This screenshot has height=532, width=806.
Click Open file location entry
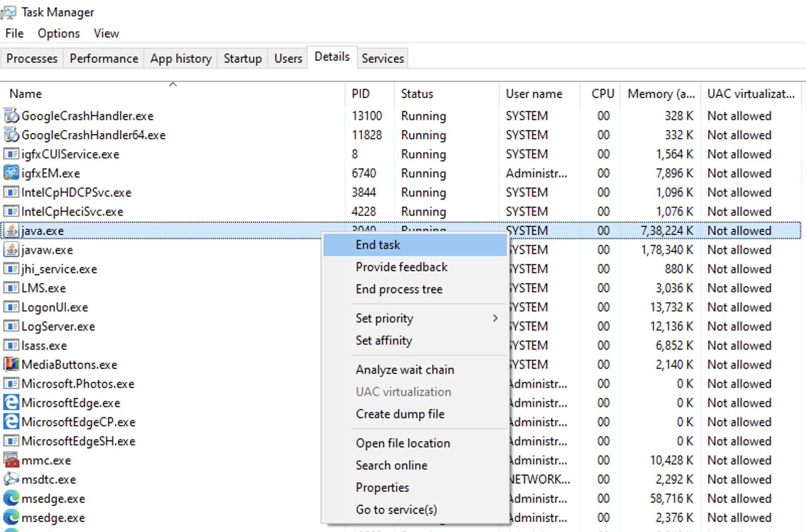pos(403,443)
